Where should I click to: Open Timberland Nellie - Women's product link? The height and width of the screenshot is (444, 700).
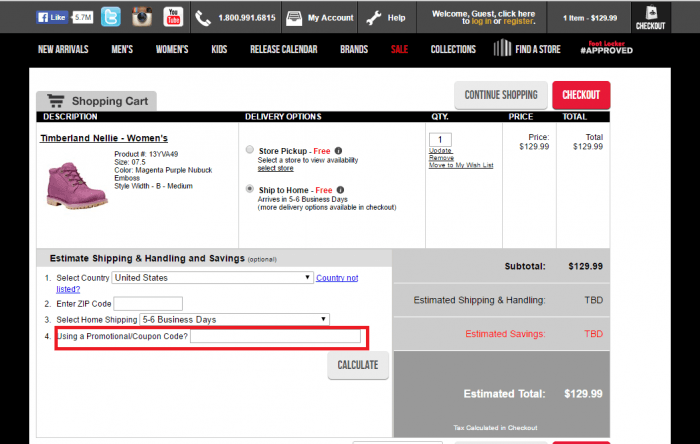tap(104, 138)
